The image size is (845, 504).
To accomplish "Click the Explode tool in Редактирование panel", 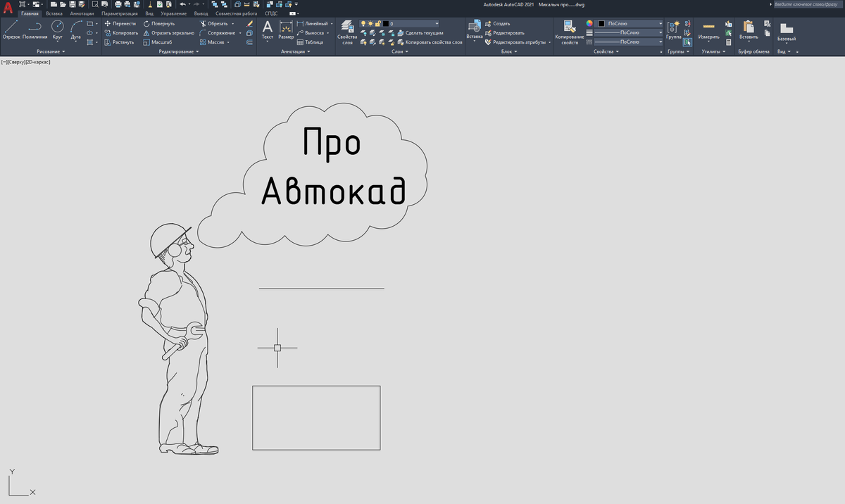I will [249, 32].
